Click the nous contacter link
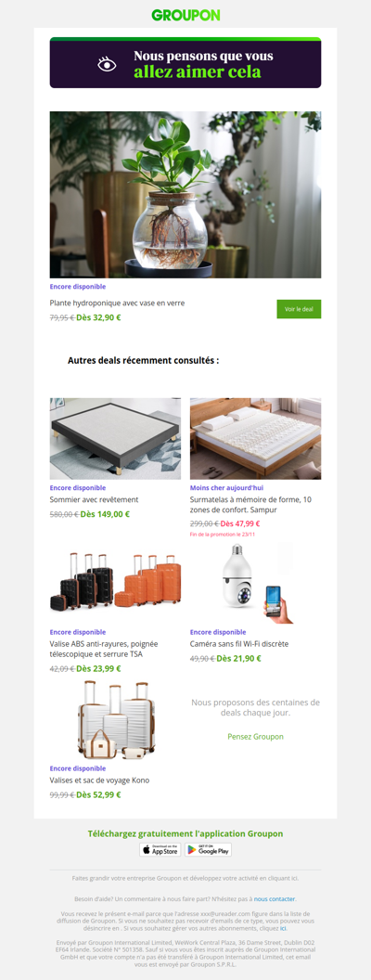The width and height of the screenshot is (371, 980). [x=275, y=898]
